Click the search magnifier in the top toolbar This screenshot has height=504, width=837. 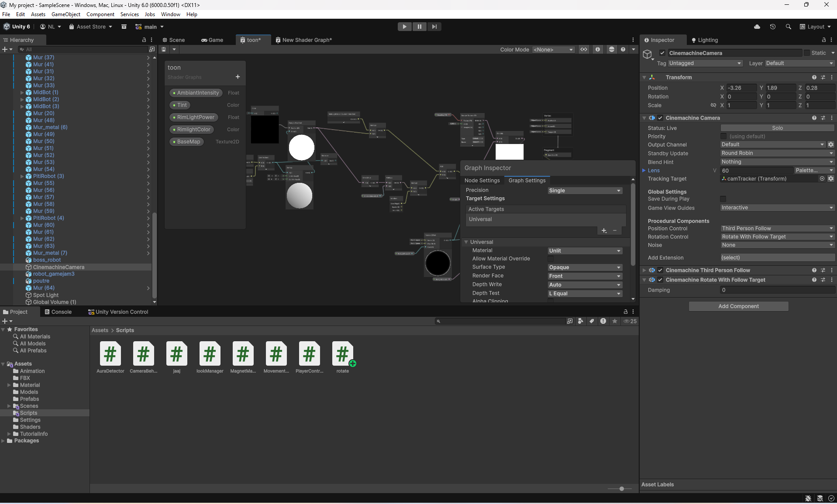coord(788,27)
